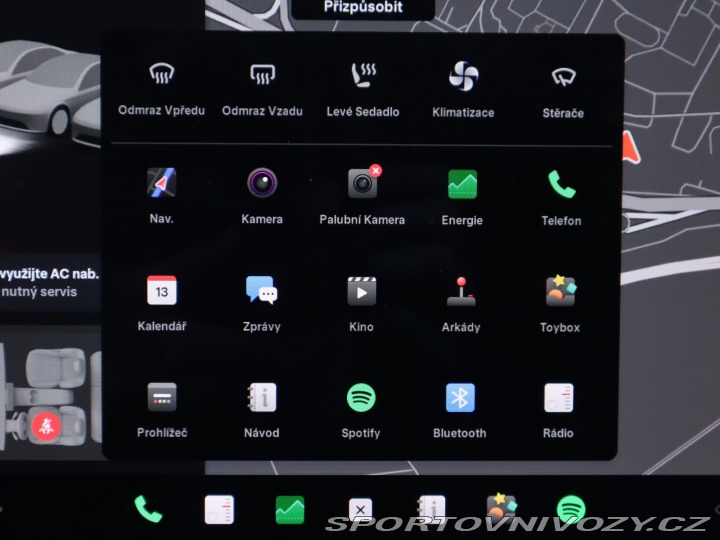Activate the Stěrače wipers control
The height and width of the screenshot is (540, 720).
point(563,76)
